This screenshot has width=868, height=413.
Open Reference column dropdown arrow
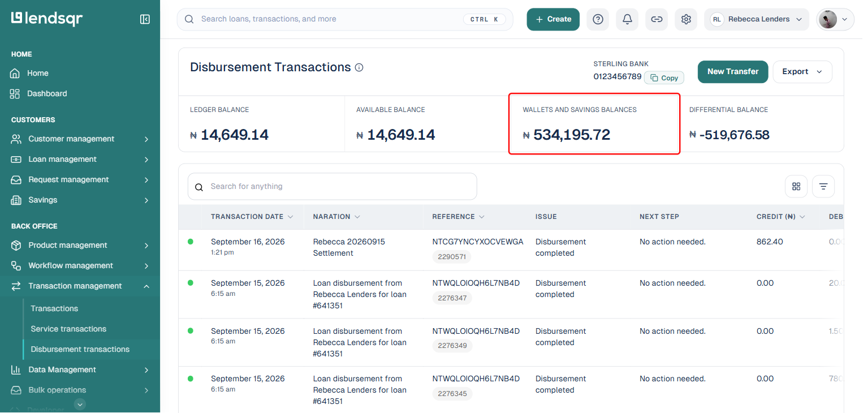(x=482, y=217)
